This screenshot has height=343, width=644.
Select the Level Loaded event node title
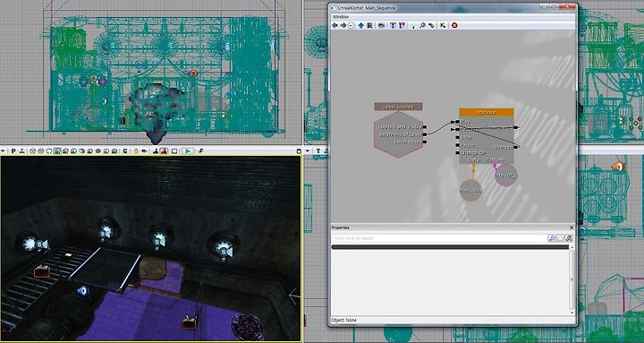pyautogui.click(x=398, y=107)
